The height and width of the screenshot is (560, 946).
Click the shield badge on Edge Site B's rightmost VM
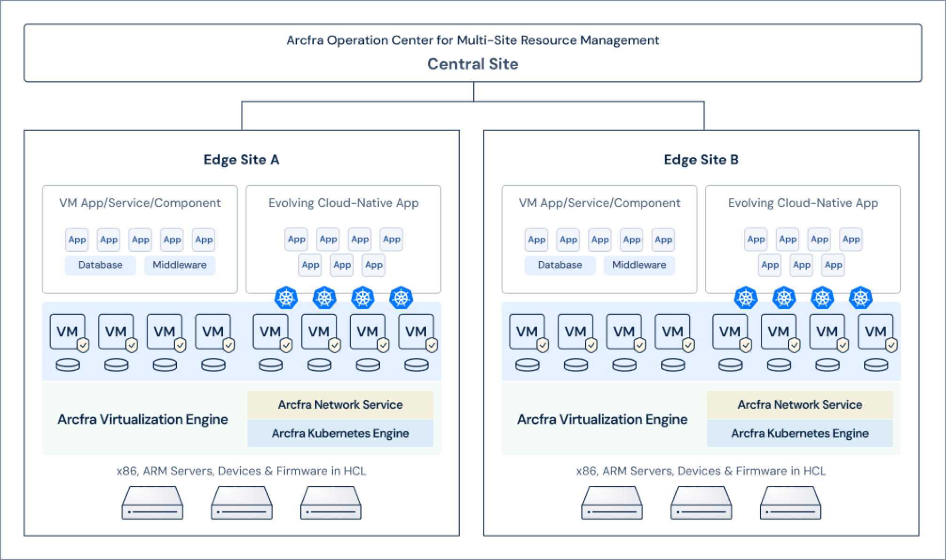coord(891,346)
